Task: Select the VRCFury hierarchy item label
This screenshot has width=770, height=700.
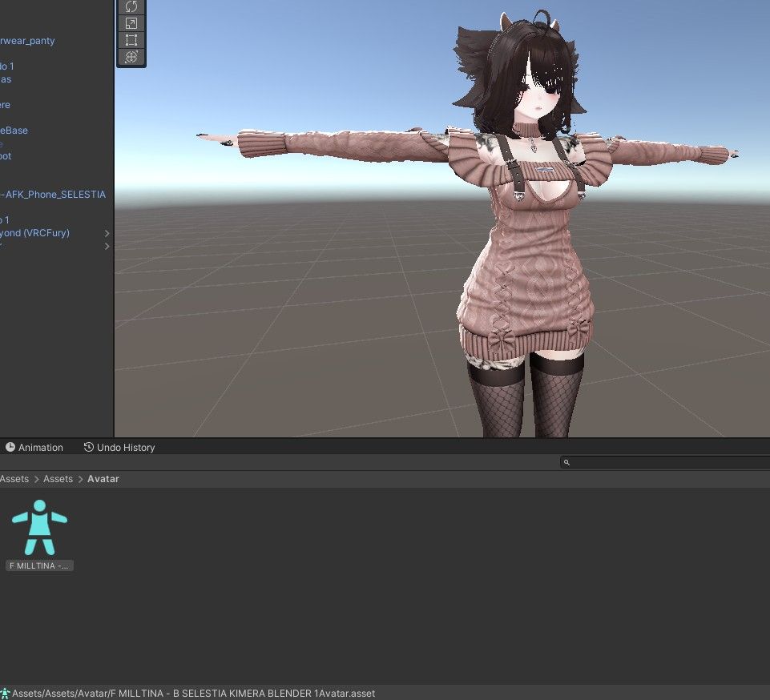Action: (35, 233)
